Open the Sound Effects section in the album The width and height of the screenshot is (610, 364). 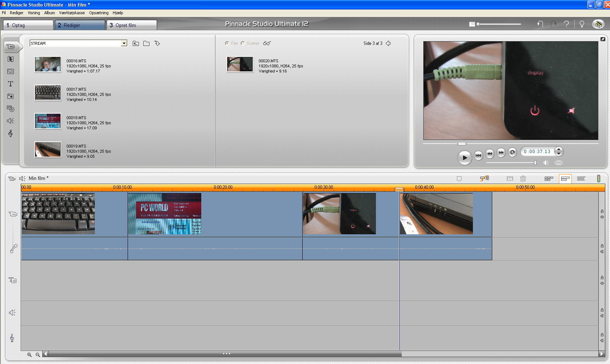point(11,121)
